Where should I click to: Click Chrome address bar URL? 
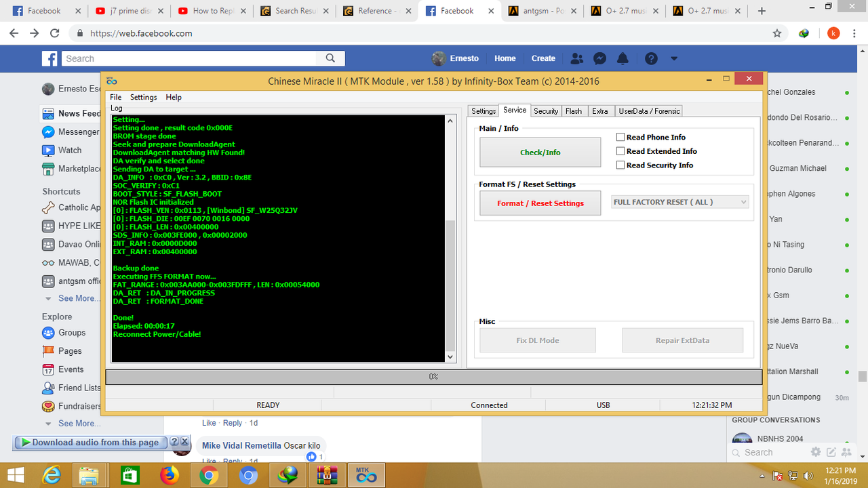pyautogui.click(x=141, y=33)
